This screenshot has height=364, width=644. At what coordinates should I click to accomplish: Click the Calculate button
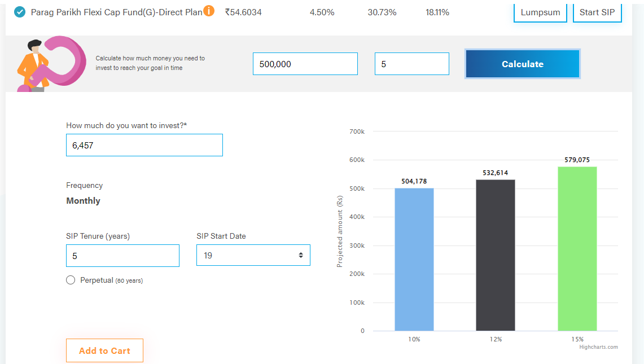tap(523, 64)
